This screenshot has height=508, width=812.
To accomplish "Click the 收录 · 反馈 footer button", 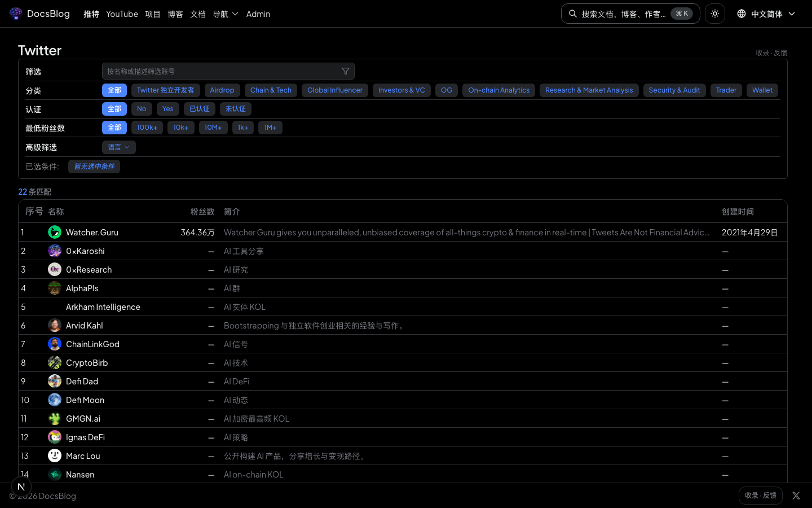I will click(x=760, y=496).
